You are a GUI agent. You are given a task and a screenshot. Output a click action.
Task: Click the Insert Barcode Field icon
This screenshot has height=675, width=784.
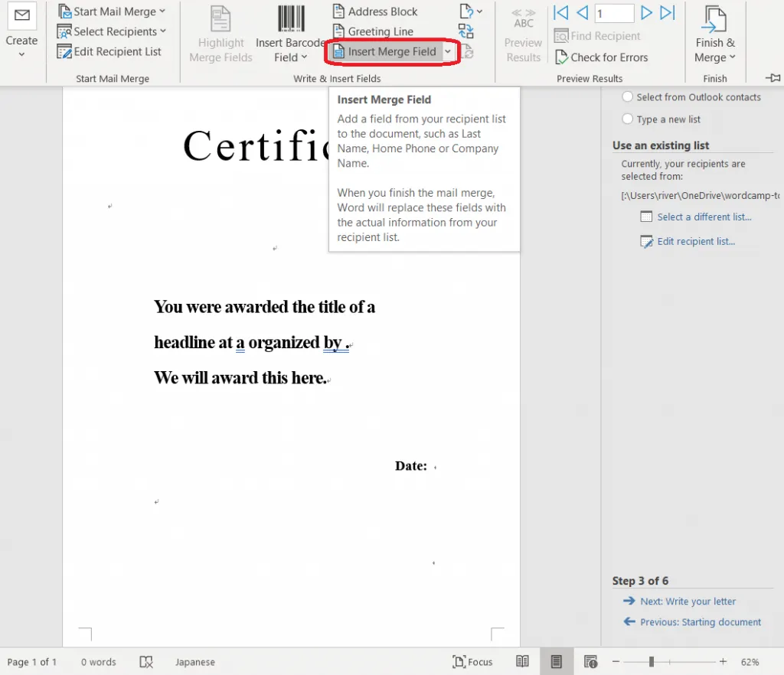pyautogui.click(x=290, y=18)
